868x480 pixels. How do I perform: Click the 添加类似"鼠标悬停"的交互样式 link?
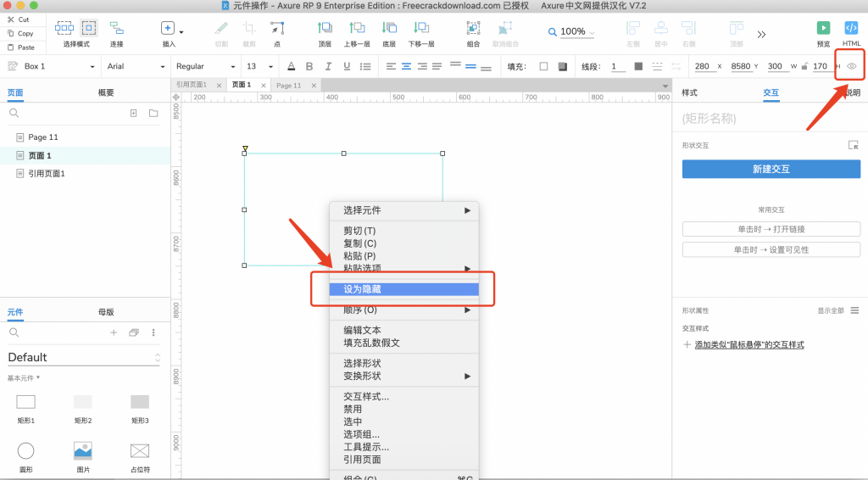point(748,344)
